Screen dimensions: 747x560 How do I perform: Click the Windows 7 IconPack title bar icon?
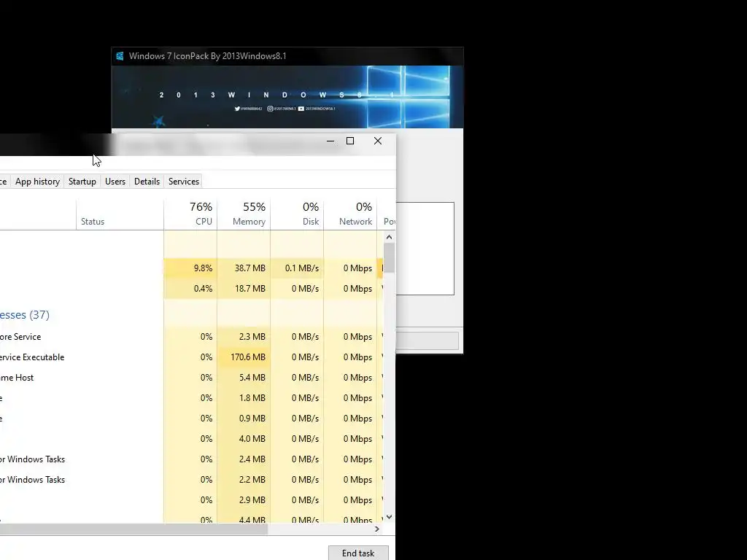[x=120, y=56]
